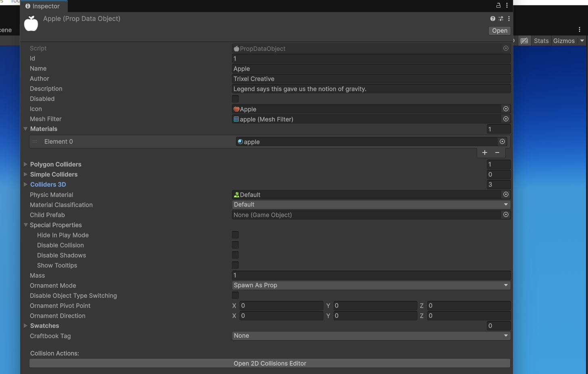Click Ornament Pivot Point Y field
588x374 pixels.
(x=375, y=305)
